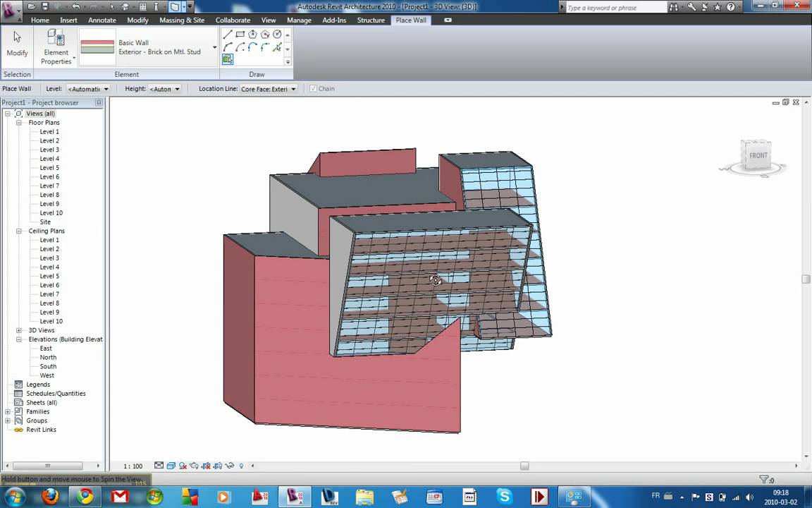Click the Detail Level icon in view control bar
The width and height of the screenshot is (812, 508).
(x=159, y=466)
